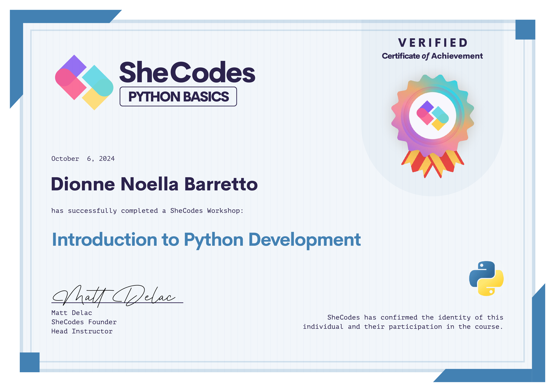
Task: Click the SheCodes wordmark text
Action: [187, 72]
